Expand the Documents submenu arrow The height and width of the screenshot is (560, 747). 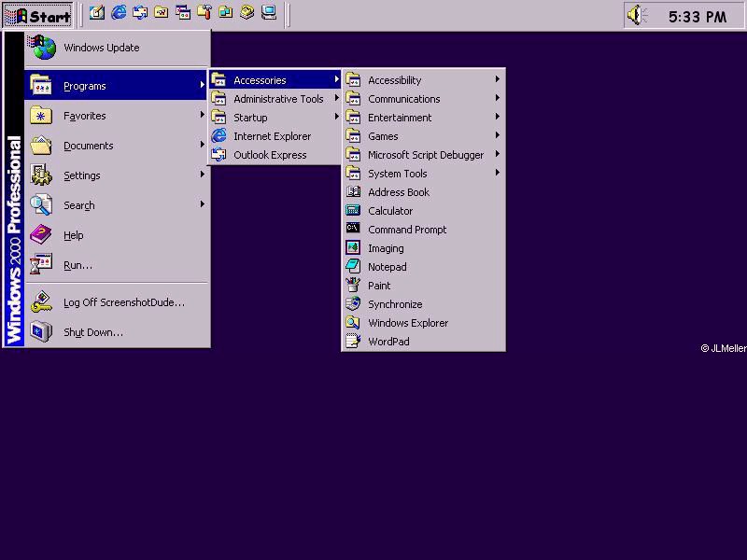point(202,145)
